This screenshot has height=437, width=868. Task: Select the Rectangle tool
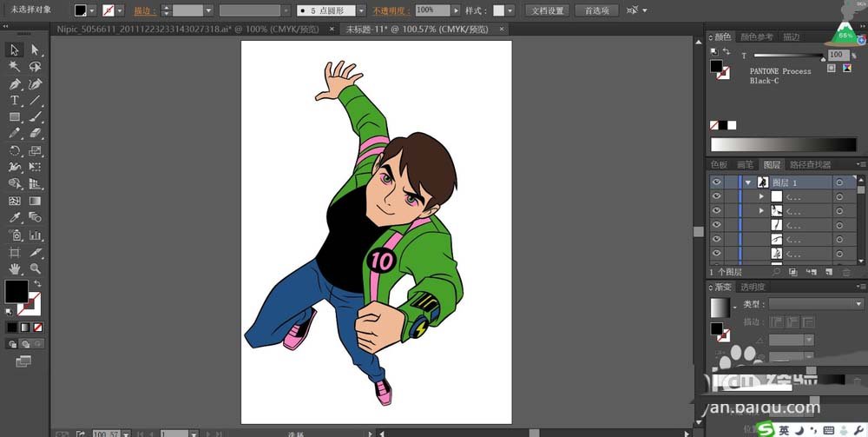(15, 117)
